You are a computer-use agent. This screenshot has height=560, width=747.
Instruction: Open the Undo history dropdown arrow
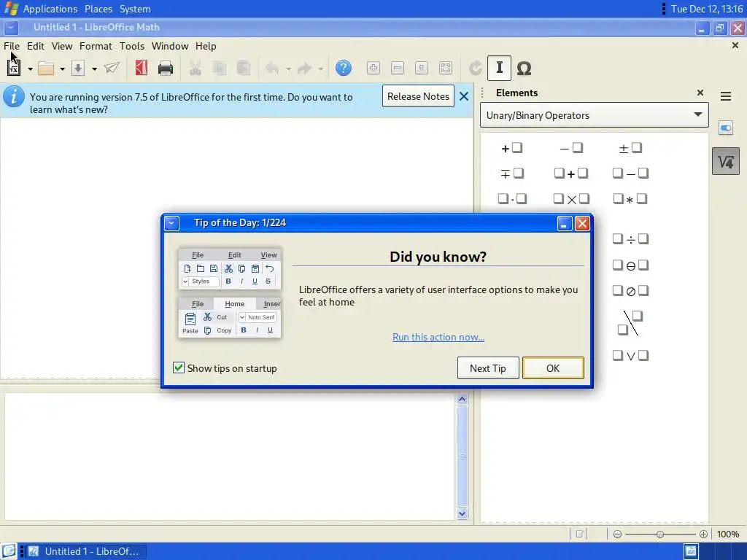click(287, 69)
